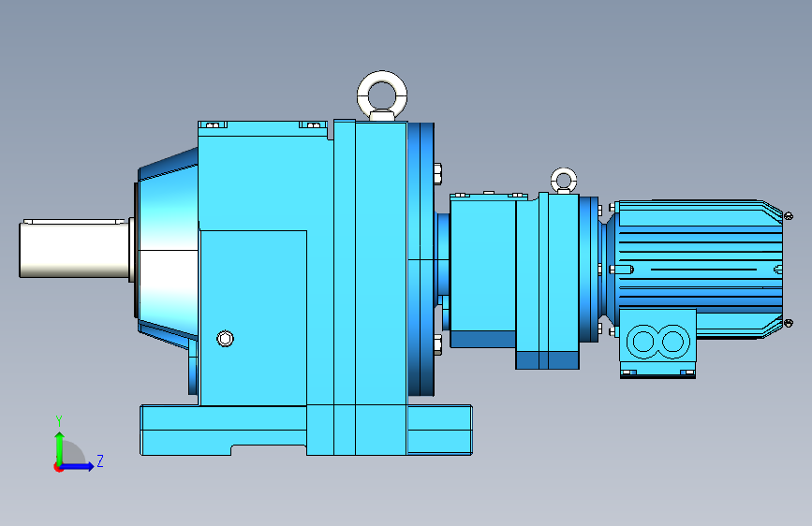The image size is (812, 526).
Task: Pick the white output shaft
Action: pyautogui.click(x=74, y=249)
